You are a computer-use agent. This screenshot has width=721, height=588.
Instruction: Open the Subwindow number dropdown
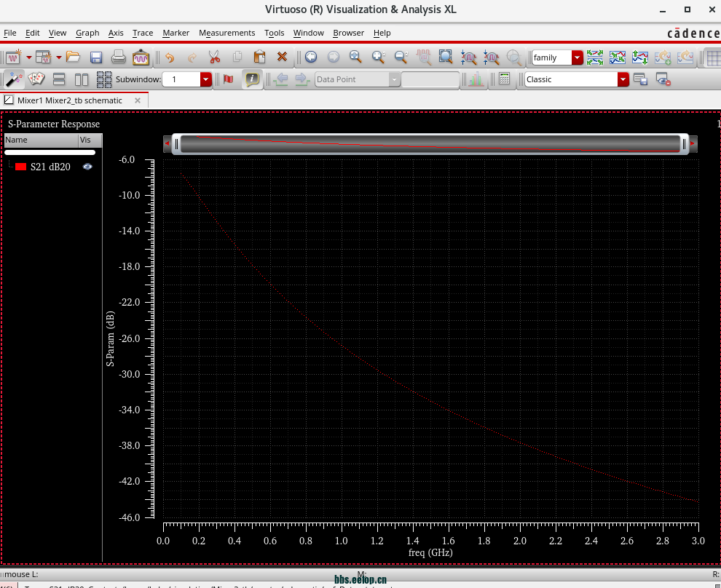pos(205,79)
